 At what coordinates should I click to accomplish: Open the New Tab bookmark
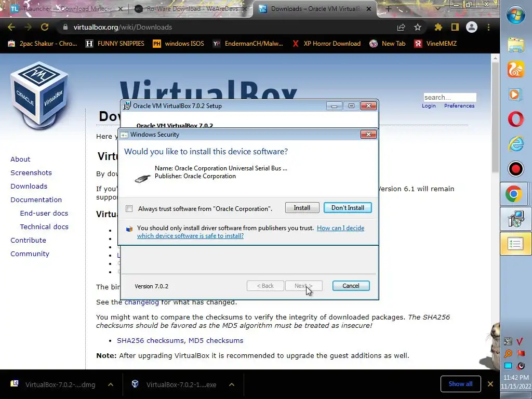(x=388, y=44)
